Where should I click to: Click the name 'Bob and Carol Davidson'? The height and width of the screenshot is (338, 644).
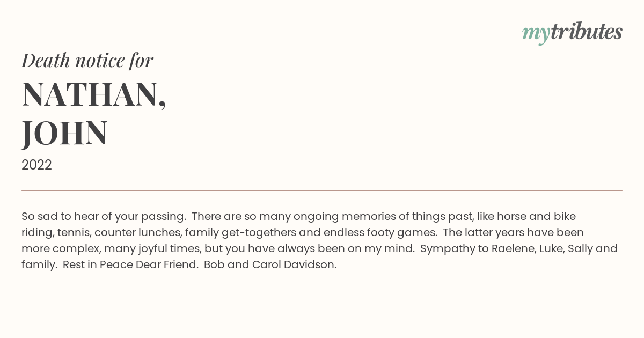pyautogui.click(x=269, y=265)
